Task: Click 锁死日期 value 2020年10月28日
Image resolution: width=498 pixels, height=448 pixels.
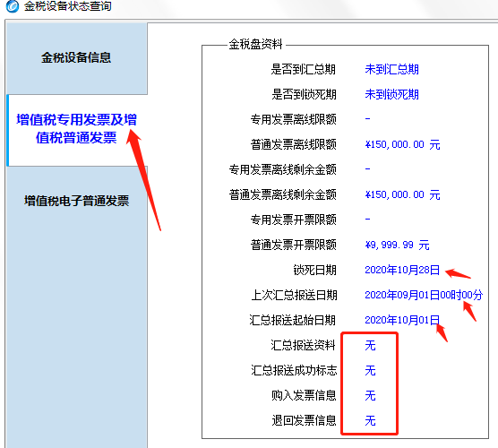Action: click(x=402, y=270)
